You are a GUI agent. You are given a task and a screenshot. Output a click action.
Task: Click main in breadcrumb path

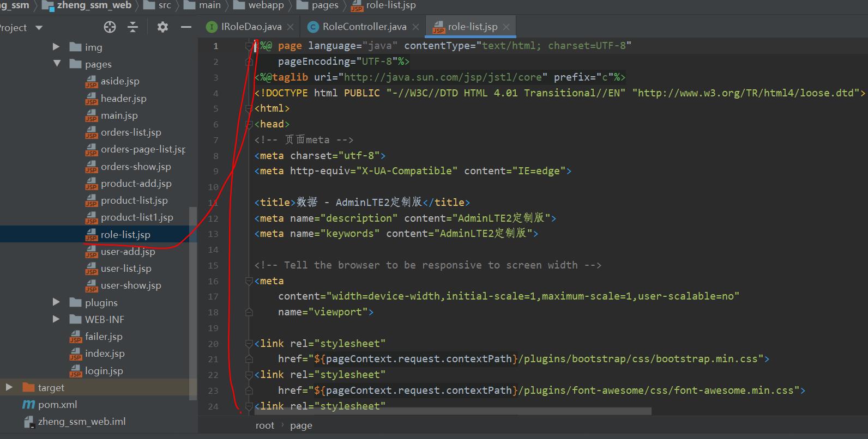210,5
